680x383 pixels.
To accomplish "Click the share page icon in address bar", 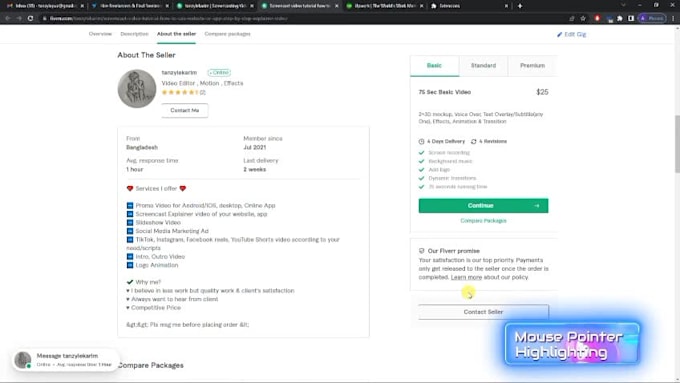I will tap(572, 18).
